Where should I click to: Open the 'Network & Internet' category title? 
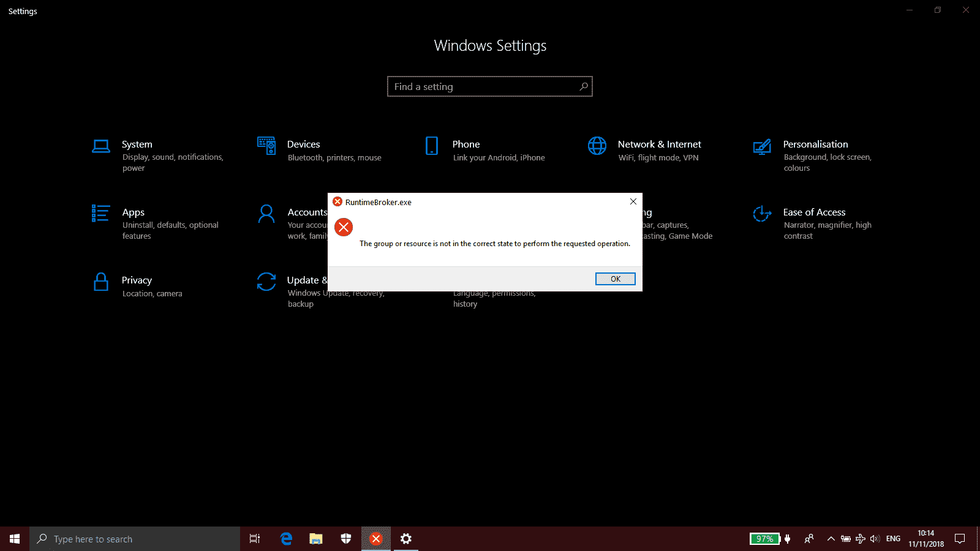click(x=659, y=144)
